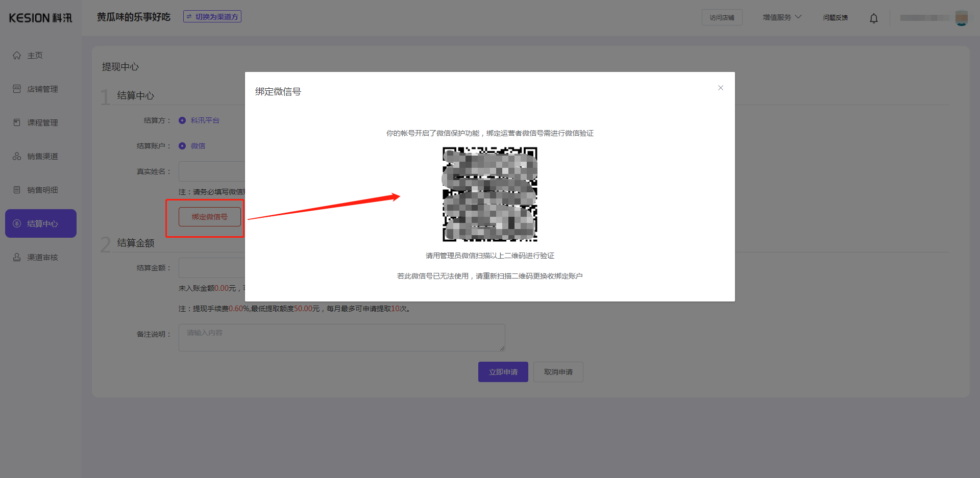Click the 立即申请 apply now button

point(503,372)
